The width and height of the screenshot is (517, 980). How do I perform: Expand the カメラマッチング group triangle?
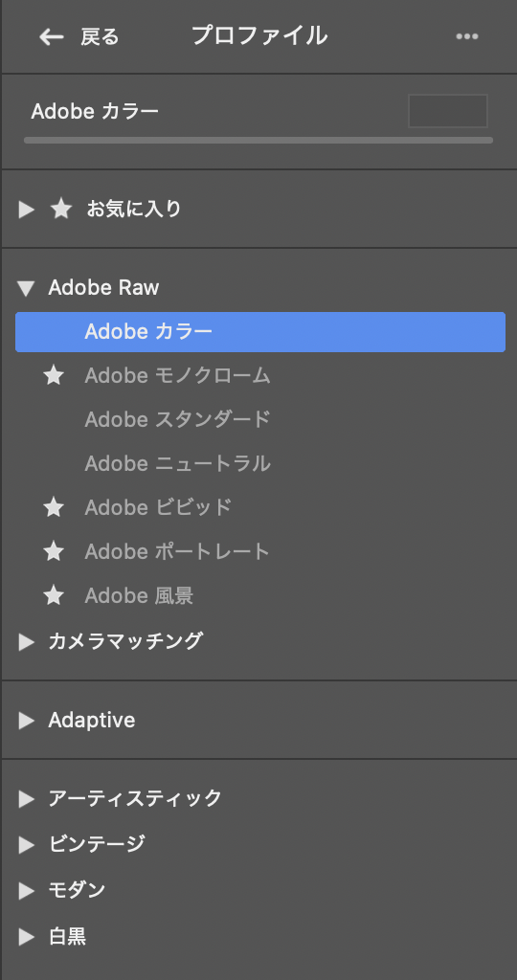point(26,642)
